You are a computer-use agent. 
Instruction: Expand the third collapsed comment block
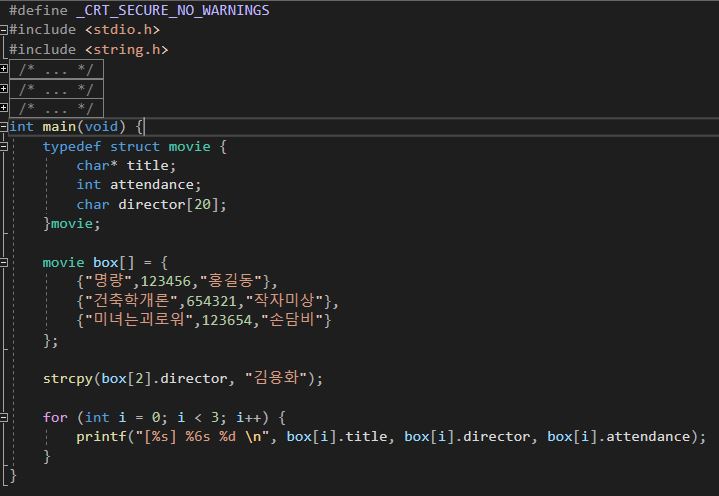[4, 107]
